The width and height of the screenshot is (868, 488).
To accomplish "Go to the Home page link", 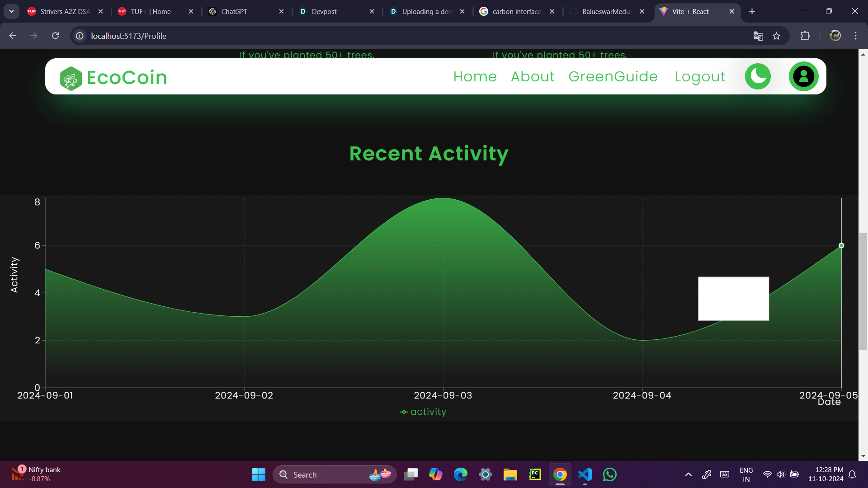I will [x=475, y=76].
